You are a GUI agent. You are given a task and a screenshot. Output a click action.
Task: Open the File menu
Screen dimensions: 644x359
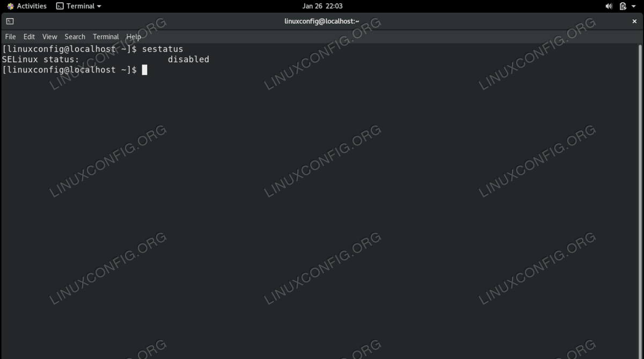tap(10, 36)
